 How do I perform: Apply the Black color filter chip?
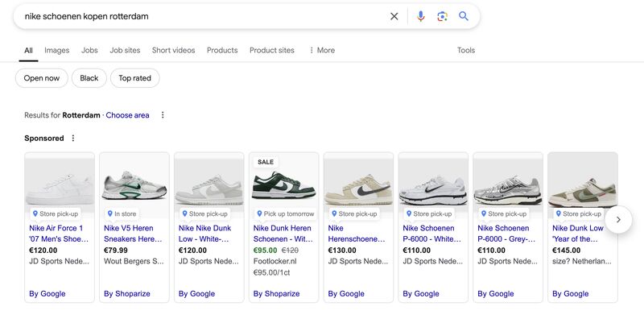(89, 78)
